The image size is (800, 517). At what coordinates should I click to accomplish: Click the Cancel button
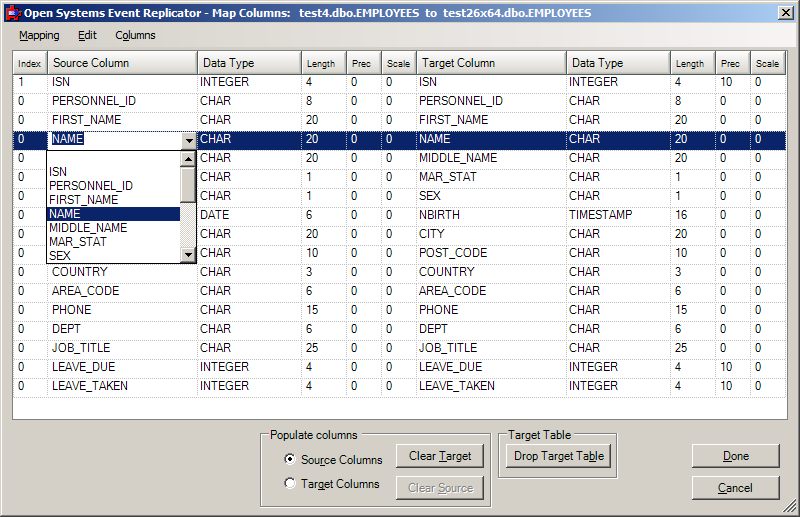tap(736, 488)
